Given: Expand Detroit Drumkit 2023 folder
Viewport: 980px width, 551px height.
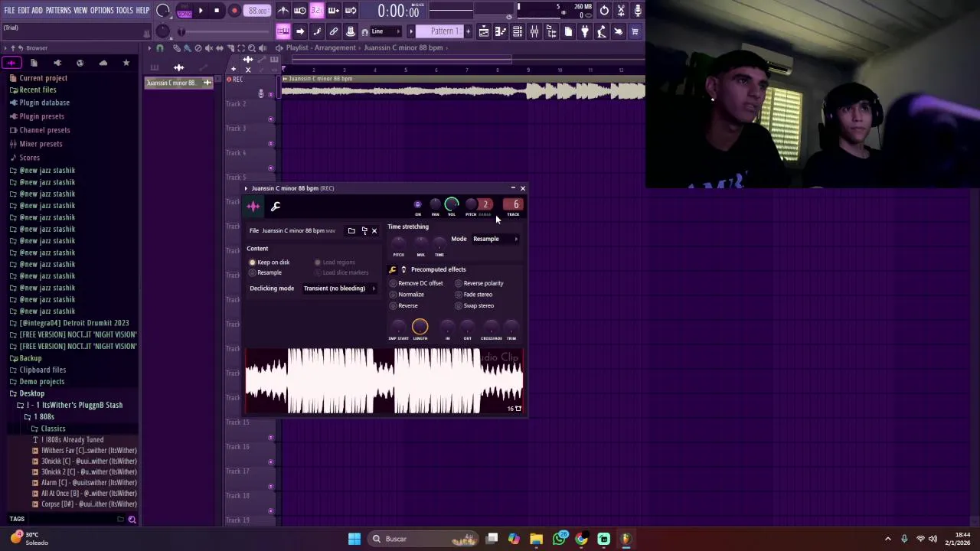Looking at the screenshot, I should (x=73, y=323).
